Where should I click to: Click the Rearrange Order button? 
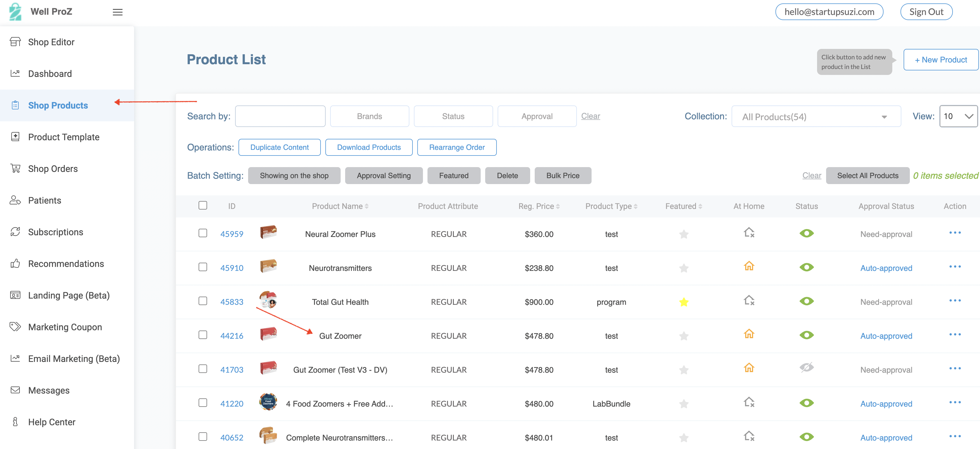tap(457, 148)
